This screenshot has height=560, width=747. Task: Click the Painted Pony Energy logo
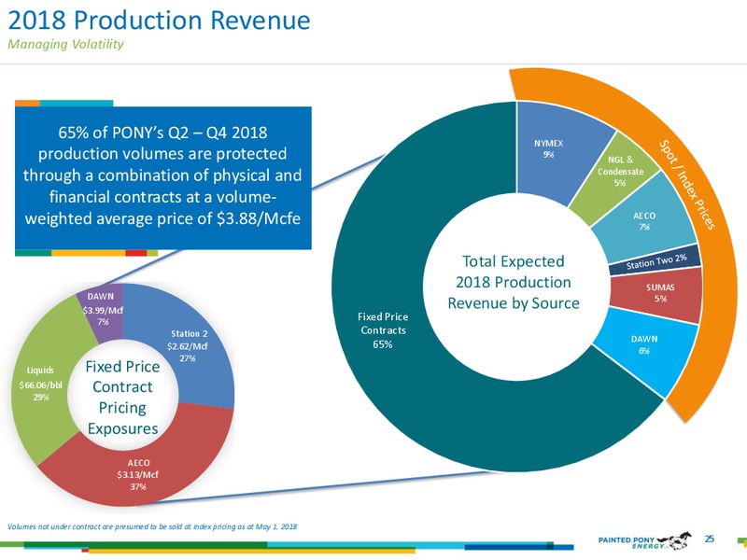[644, 540]
